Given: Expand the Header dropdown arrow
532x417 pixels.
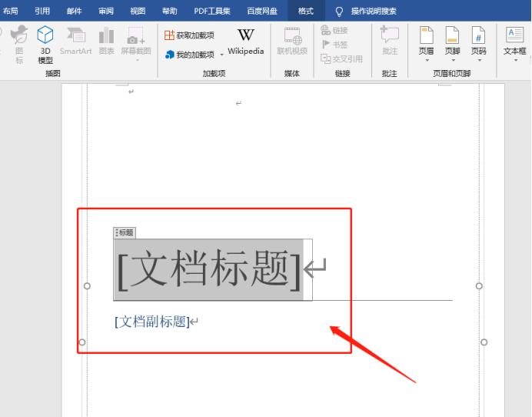Looking at the screenshot, I should (x=427, y=61).
